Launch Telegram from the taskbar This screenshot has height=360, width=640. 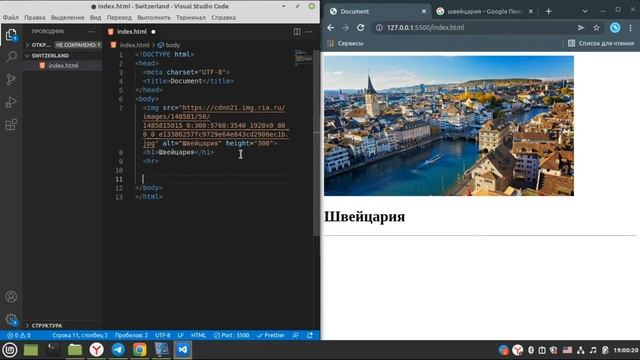coord(118,350)
